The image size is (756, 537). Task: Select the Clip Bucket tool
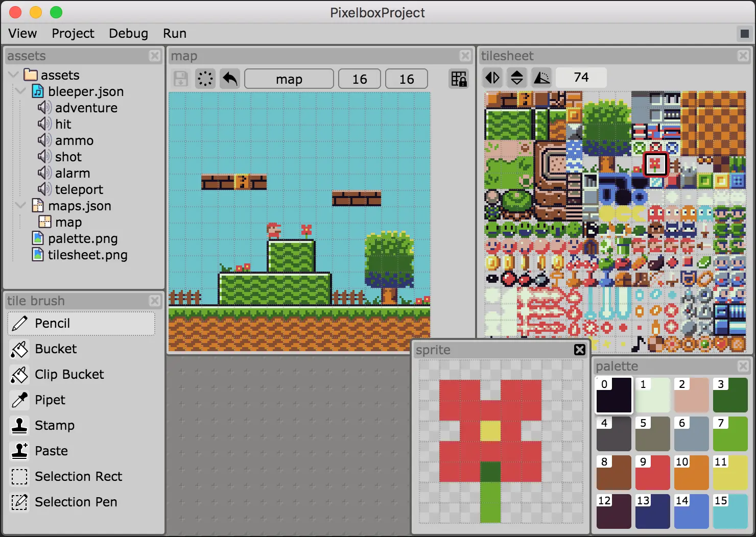[69, 374]
